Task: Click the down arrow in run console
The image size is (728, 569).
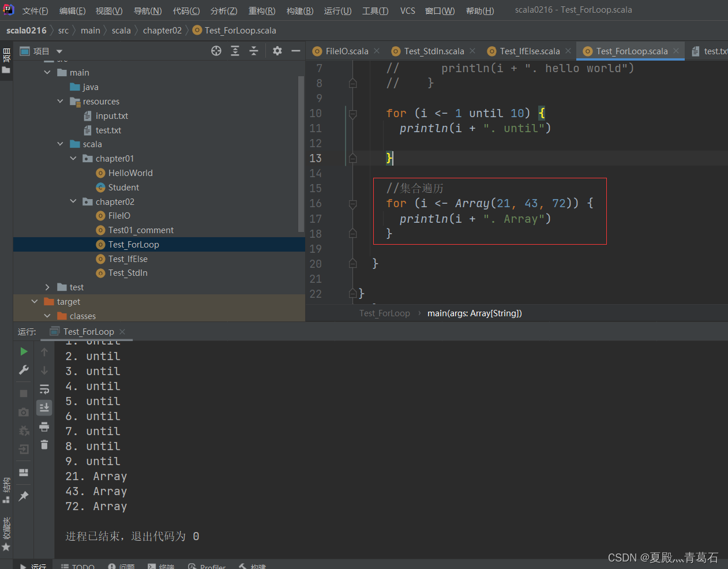Action: (x=44, y=370)
